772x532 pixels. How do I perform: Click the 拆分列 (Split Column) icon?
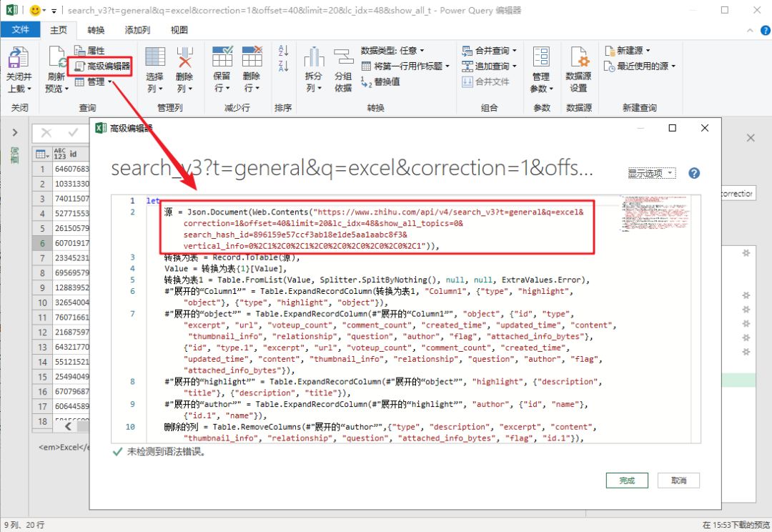pyautogui.click(x=315, y=68)
